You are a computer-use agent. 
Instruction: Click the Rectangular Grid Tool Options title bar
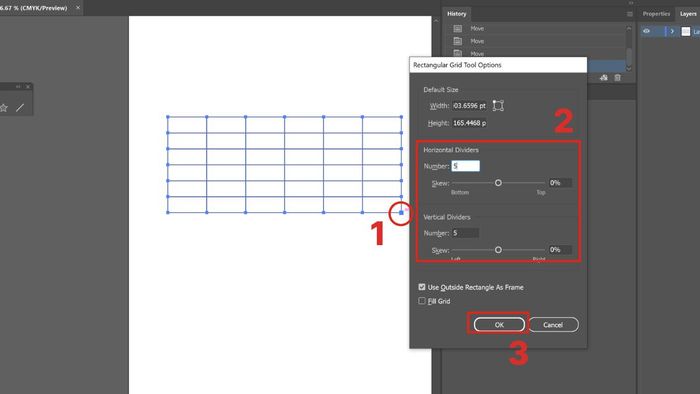(498, 65)
